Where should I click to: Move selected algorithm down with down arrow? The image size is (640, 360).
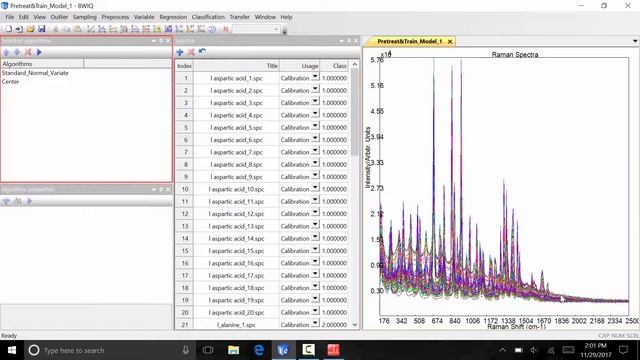tap(17, 52)
